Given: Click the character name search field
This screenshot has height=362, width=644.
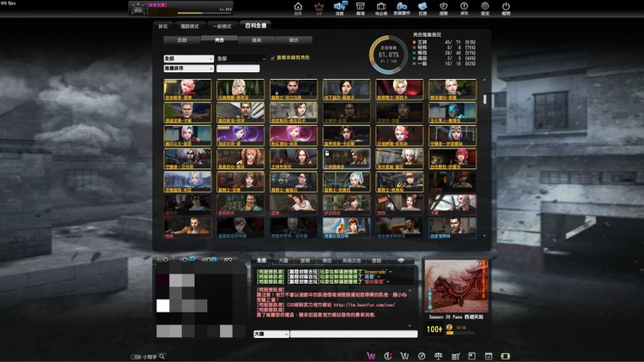Looking at the screenshot, I should pos(238,68).
